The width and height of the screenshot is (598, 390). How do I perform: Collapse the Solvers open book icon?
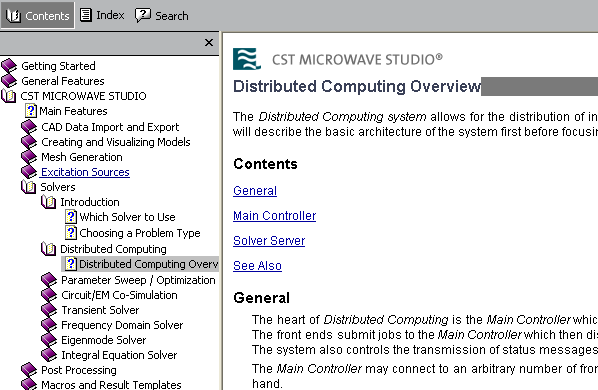[x=29, y=187]
